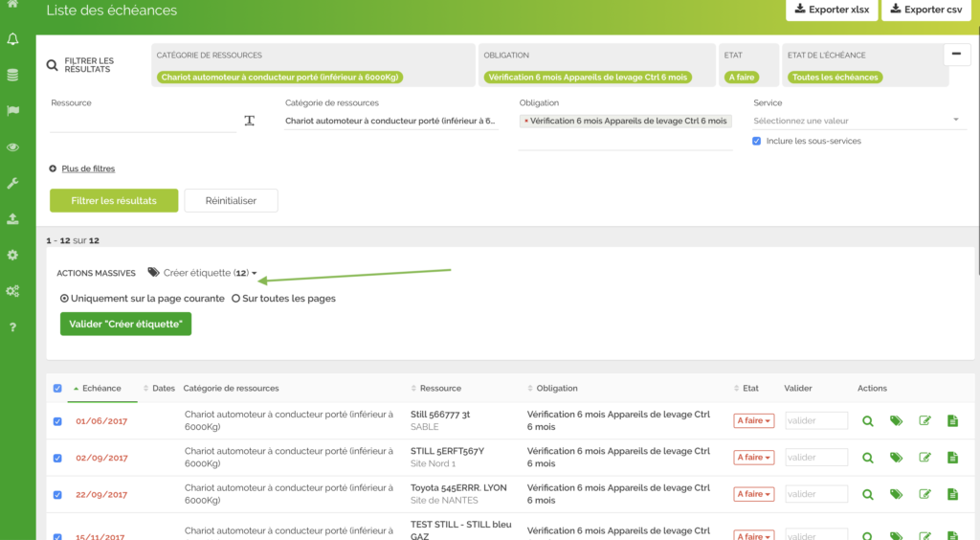Sort table by the Obligation column header
Screen dimensions: 980x540
[556, 389]
